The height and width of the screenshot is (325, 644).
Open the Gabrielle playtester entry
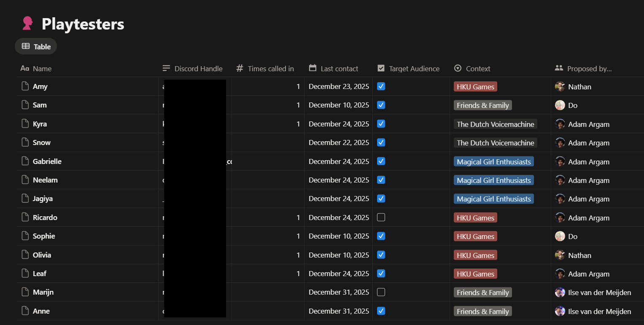47,161
